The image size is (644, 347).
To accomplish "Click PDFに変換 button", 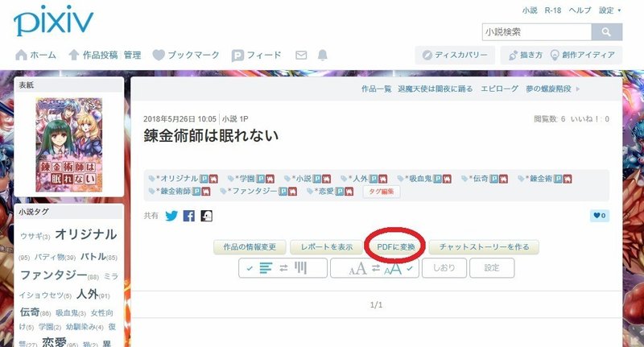I will click(396, 247).
